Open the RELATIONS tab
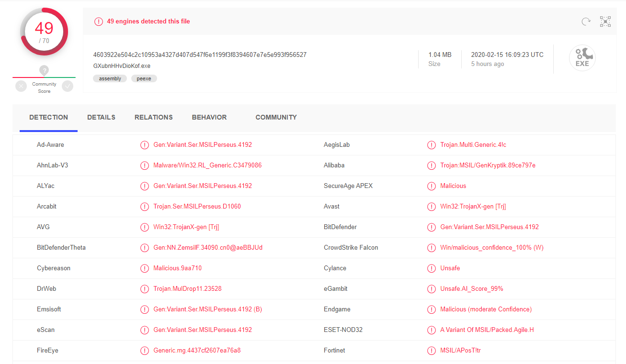The height and width of the screenshot is (364, 626). (154, 117)
